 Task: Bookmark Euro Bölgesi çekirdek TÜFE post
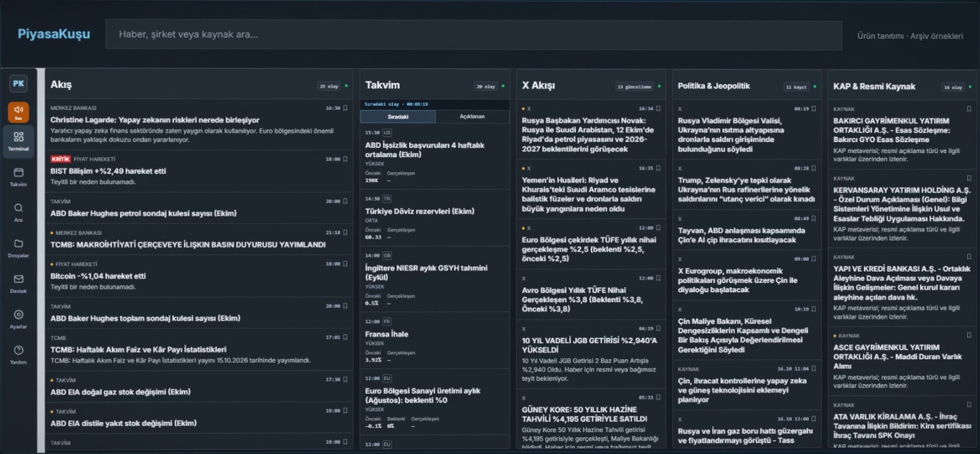658,228
